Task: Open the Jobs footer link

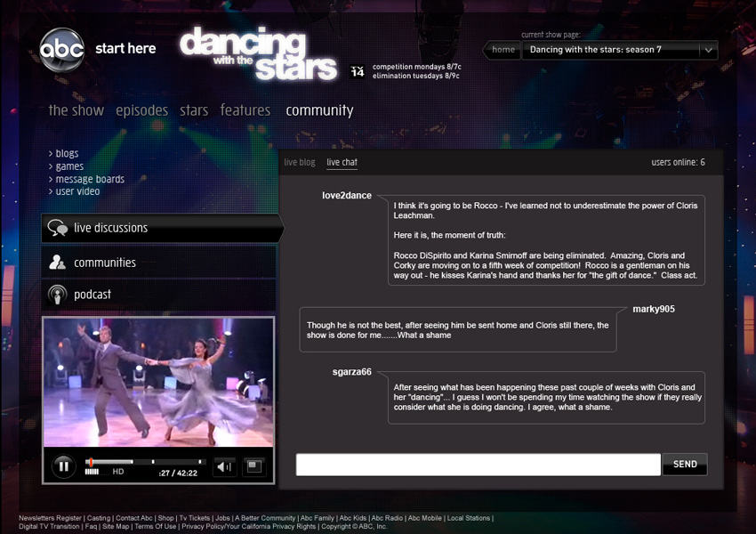Action: point(222,518)
